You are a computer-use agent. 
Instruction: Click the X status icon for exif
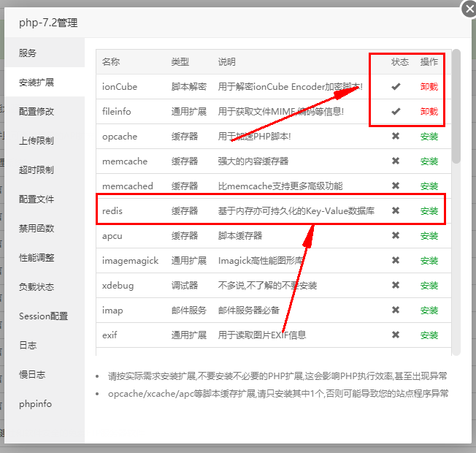[396, 335]
